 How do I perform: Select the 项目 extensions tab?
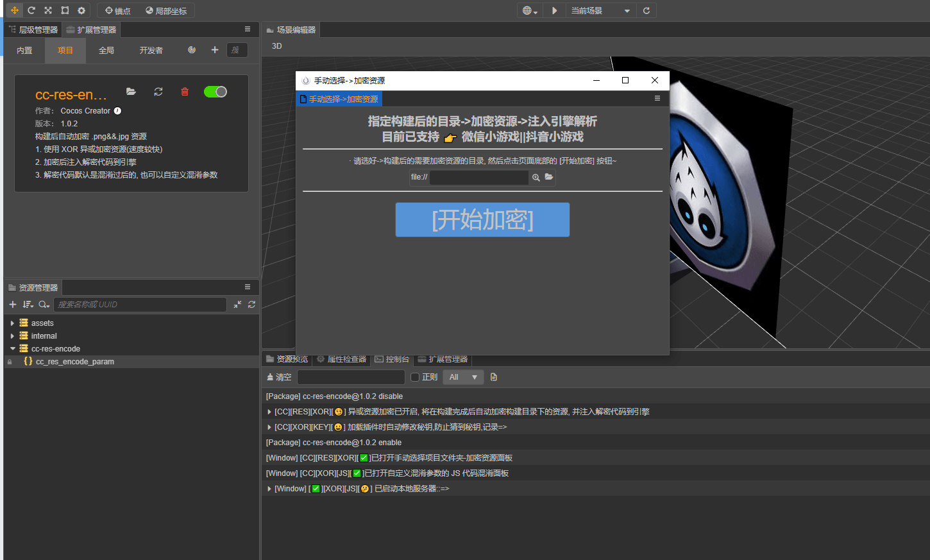(65, 50)
